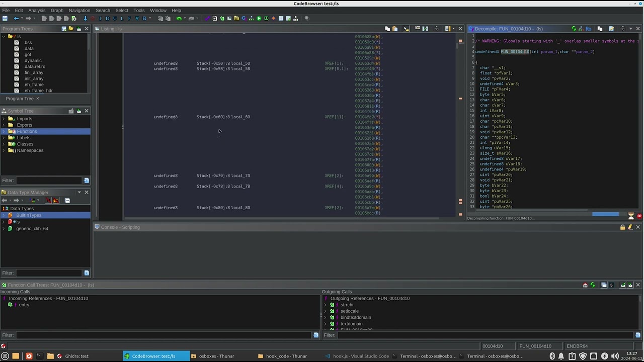644x362 pixels.
Task: Expand strrchr in Outgoing Calls
Action: pyautogui.click(x=325, y=305)
